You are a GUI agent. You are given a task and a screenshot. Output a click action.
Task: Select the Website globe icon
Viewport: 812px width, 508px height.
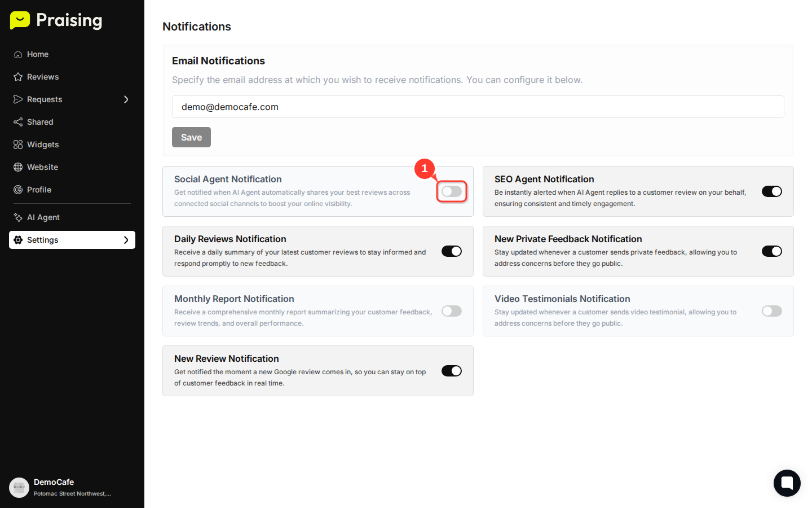pyautogui.click(x=19, y=167)
